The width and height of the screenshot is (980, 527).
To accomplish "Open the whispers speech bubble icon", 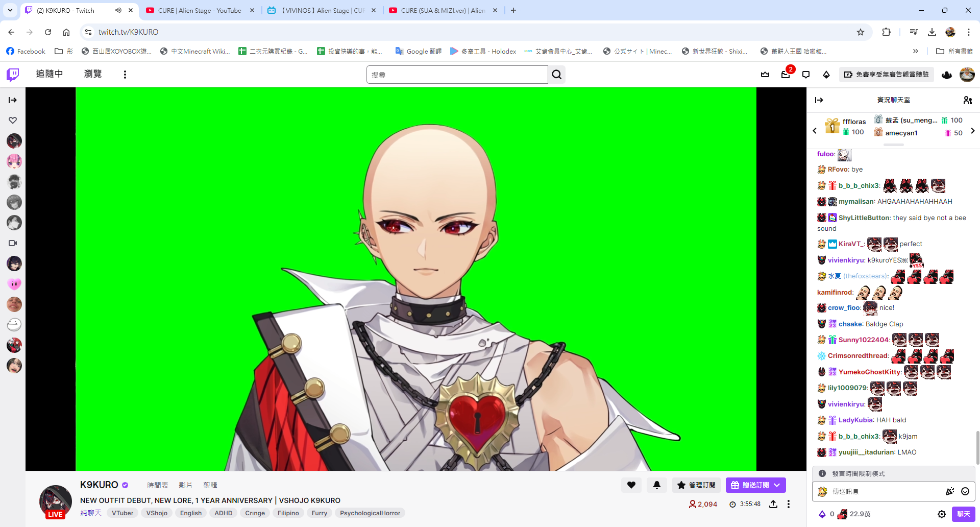I will pos(806,75).
